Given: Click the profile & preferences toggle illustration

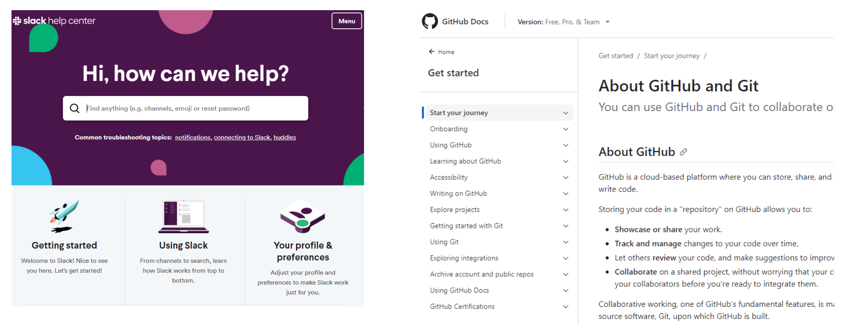Looking at the screenshot, I should pos(303,216).
